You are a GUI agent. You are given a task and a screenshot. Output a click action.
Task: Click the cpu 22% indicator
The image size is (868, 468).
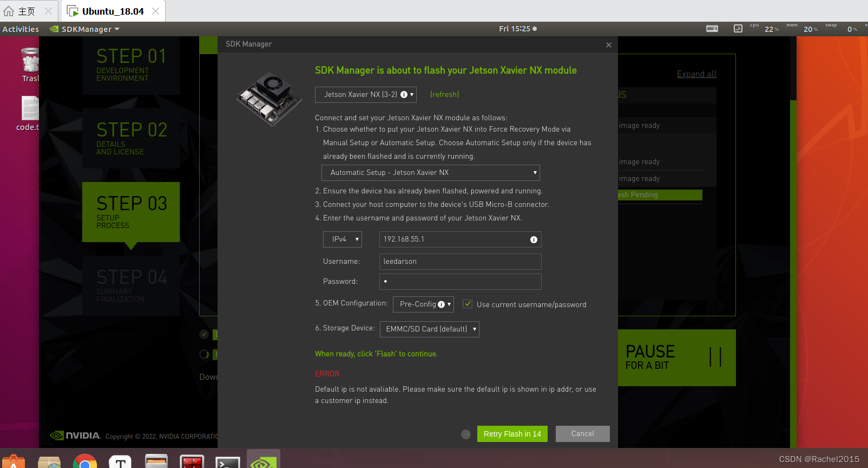coord(765,29)
